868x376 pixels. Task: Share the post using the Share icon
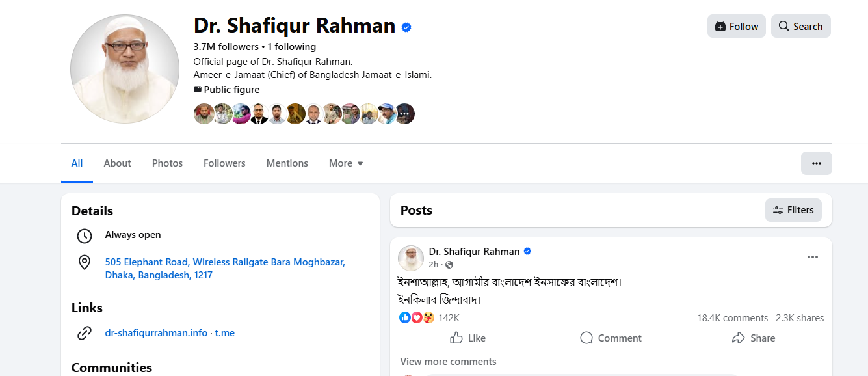[738, 338]
